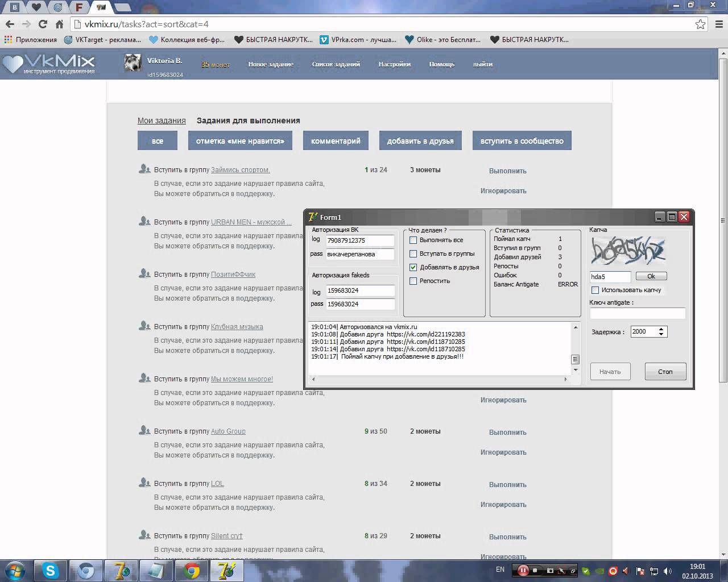Click the log list vertical scrollbar thumb
The height and width of the screenshot is (582, 728).
click(575, 359)
